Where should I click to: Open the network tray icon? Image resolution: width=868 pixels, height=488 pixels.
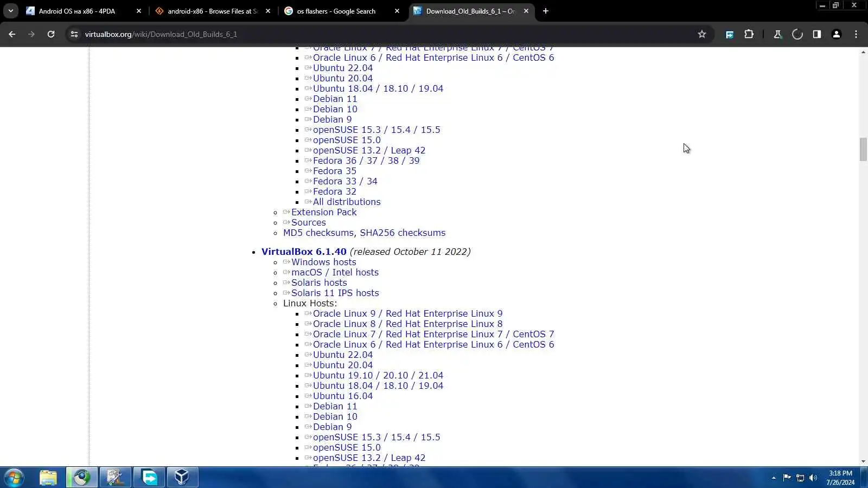click(x=800, y=478)
